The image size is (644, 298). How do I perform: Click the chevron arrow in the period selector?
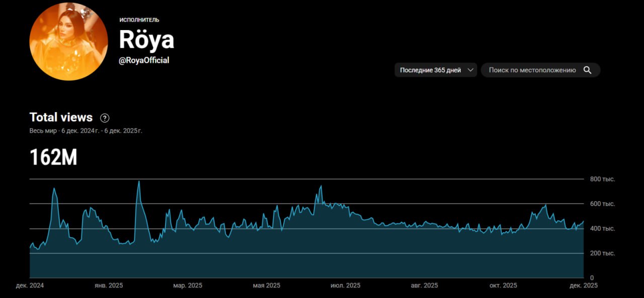click(x=470, y=70)
